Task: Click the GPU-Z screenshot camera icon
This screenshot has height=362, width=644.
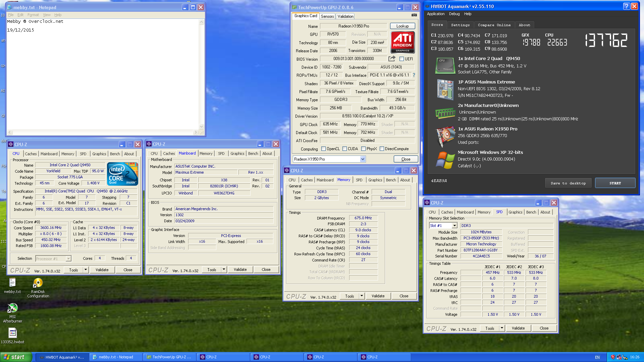Action: click(x=414, y=15)
